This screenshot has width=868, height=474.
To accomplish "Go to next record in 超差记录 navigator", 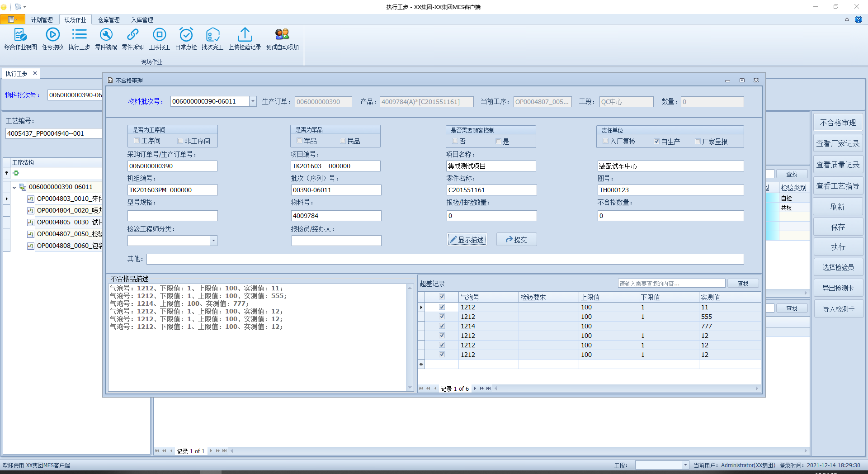I will click(x=475, y=389).
